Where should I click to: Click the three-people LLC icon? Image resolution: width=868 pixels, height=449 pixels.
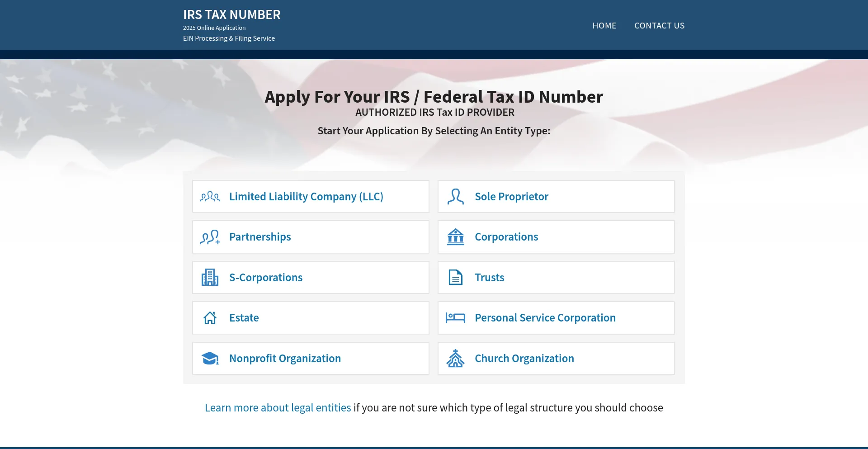tap(210, 197)
